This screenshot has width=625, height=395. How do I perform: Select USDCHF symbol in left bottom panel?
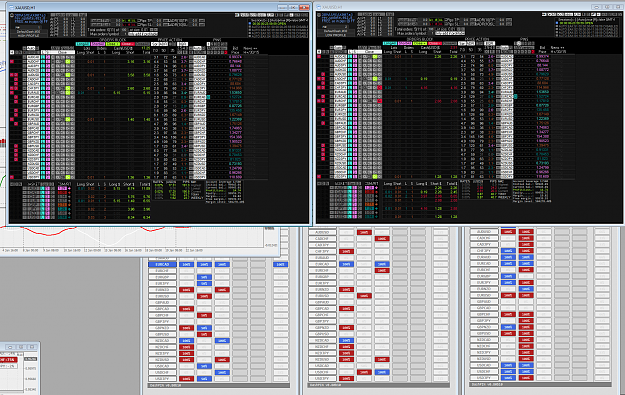pos(162,372)
